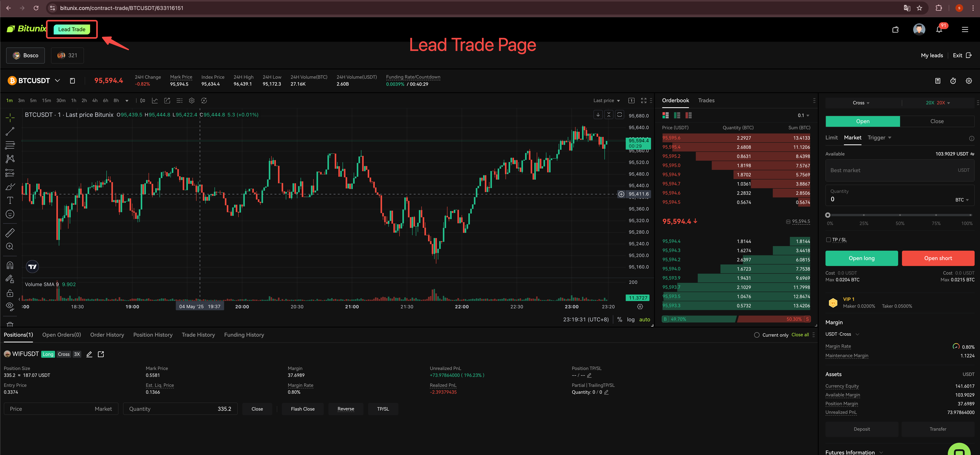
Task: Edit WIFUSDT position pencil icon
Action: [89, 354]
